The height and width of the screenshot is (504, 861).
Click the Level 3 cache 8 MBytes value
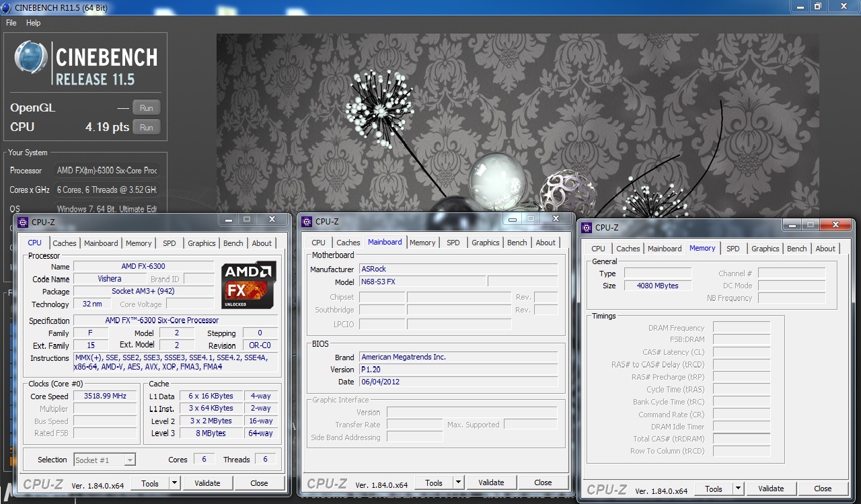tap(211, 433)
